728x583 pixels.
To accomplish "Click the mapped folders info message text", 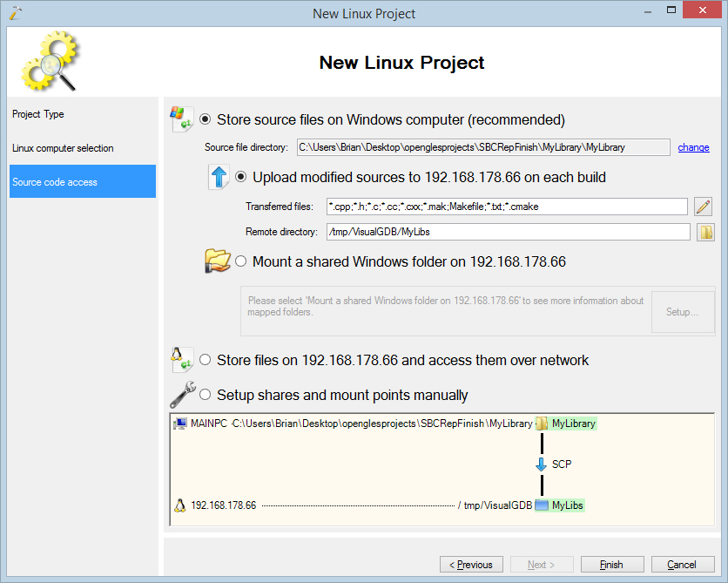I will 446,306.
